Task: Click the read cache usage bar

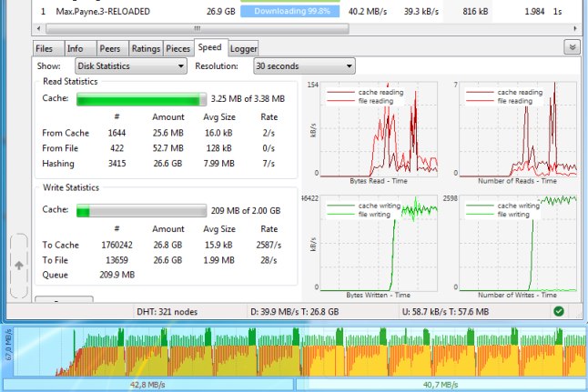Action: pyautogui.click(x=141, y=99)
